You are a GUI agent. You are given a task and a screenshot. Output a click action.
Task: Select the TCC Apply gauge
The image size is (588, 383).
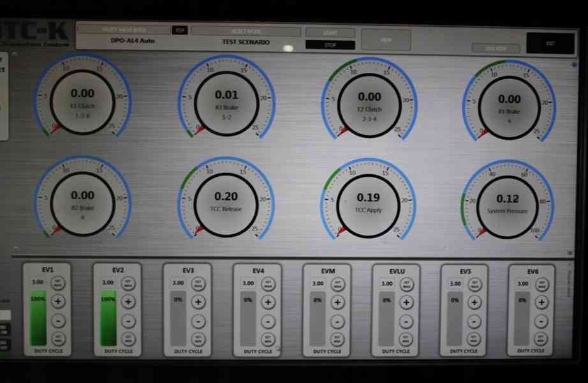(369, 201)
